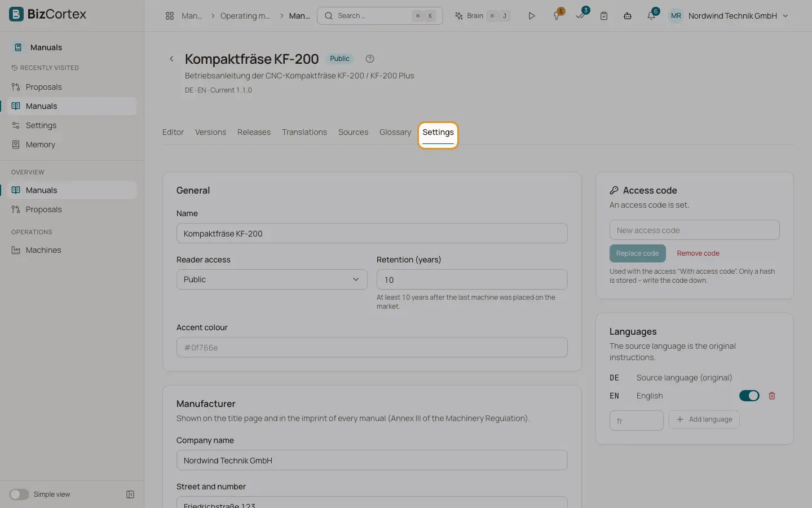Toggle the English language switch
Image resolution: width=812 pixels, height=508 pixels.
point(749,396)
